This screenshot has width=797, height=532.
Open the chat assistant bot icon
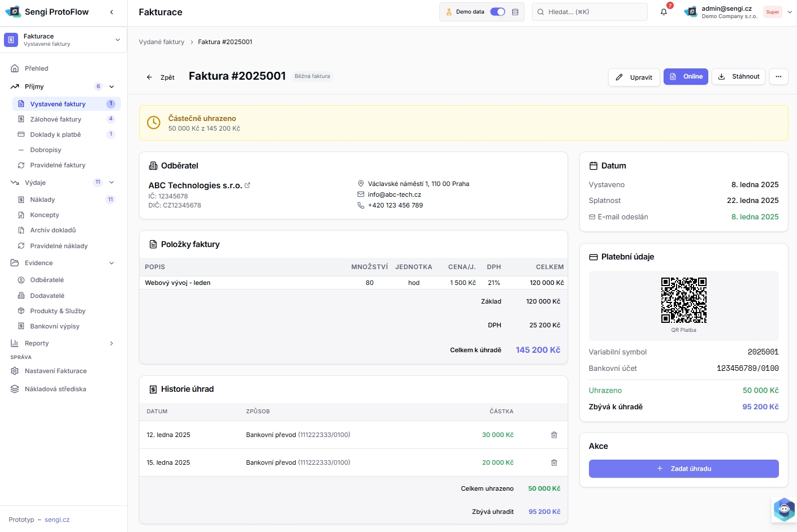click(783, 509)
